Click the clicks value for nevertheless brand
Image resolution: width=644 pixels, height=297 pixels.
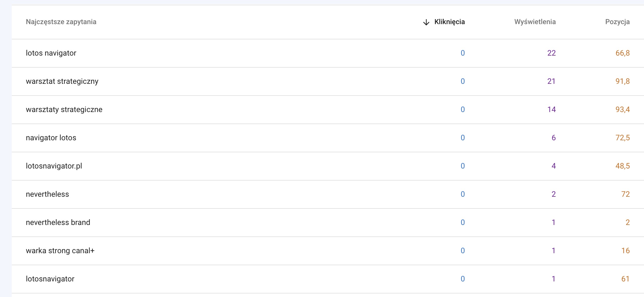(462, 222)
